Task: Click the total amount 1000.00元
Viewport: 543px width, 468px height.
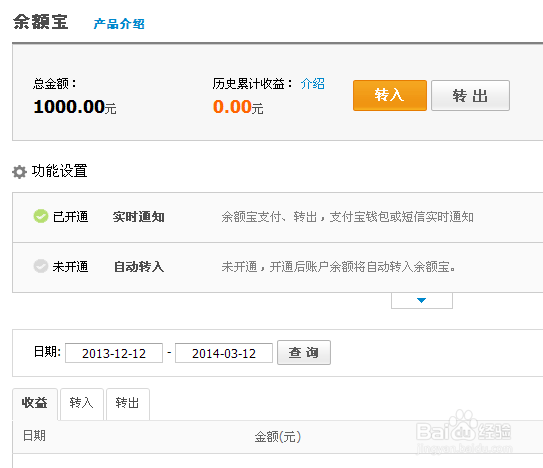Action: 75,107
